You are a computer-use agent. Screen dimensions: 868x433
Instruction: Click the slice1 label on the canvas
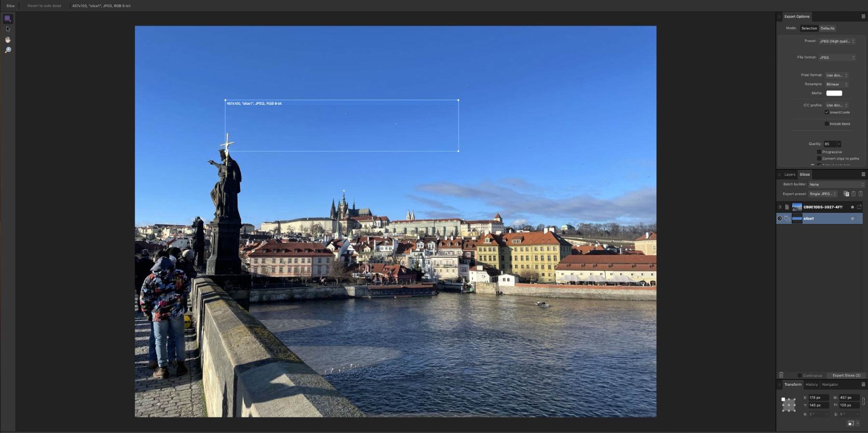[254, 104]
